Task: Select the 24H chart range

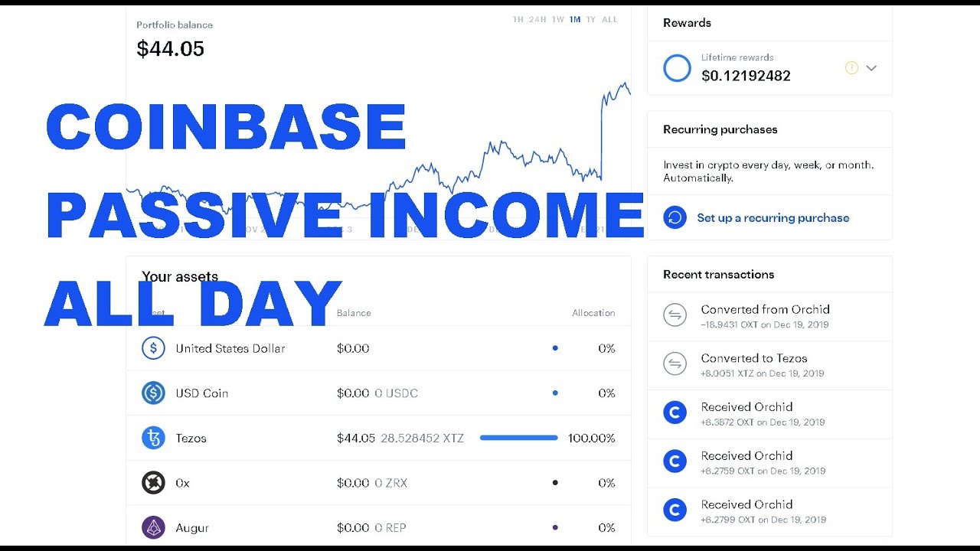Action: [537, 20]
